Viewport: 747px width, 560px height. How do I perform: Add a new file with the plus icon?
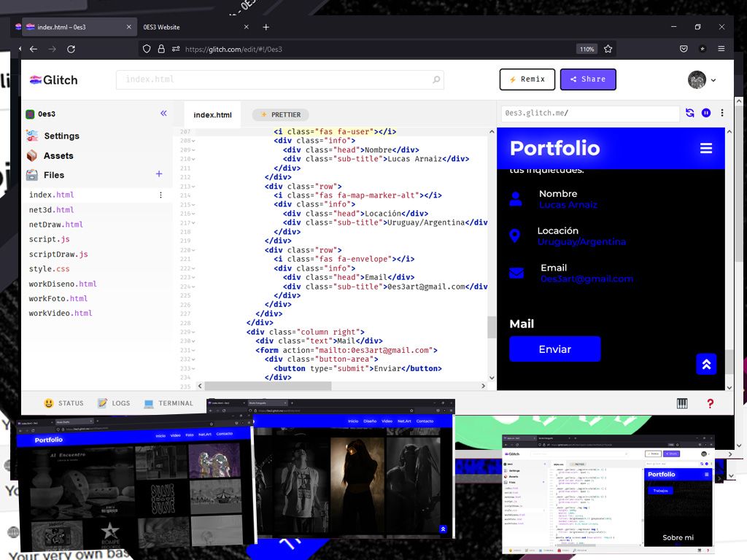(159, 174)
